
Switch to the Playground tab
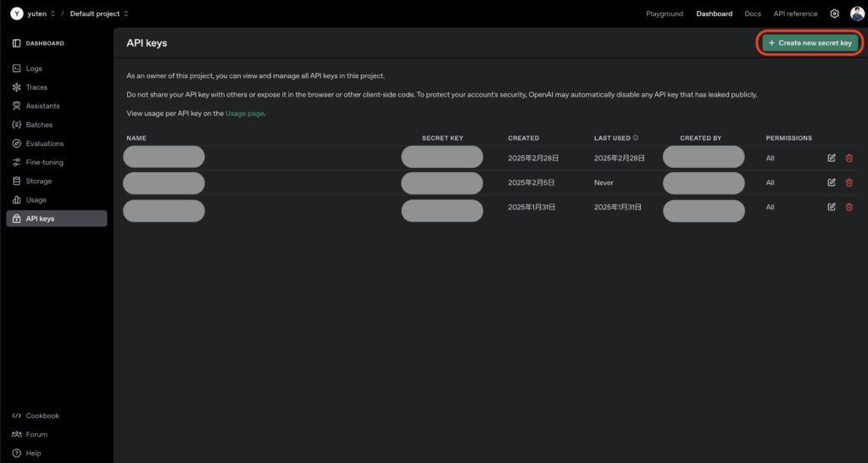point(664,14)
